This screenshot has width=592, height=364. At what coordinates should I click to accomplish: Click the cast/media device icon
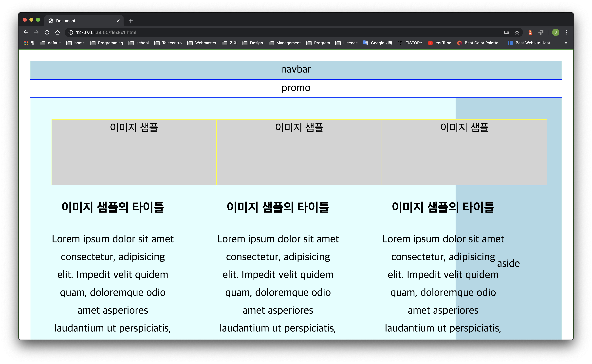(506, 32)
